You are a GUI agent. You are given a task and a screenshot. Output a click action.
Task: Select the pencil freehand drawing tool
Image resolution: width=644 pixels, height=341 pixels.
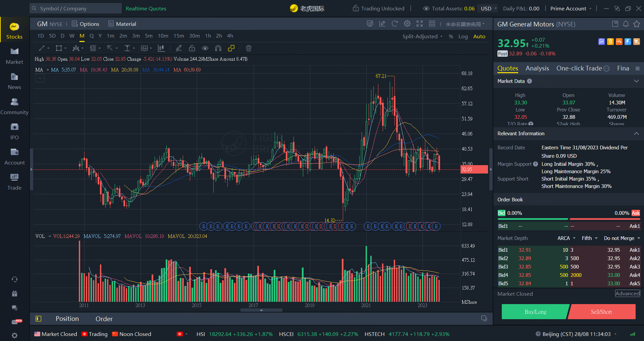click(179, 48)
